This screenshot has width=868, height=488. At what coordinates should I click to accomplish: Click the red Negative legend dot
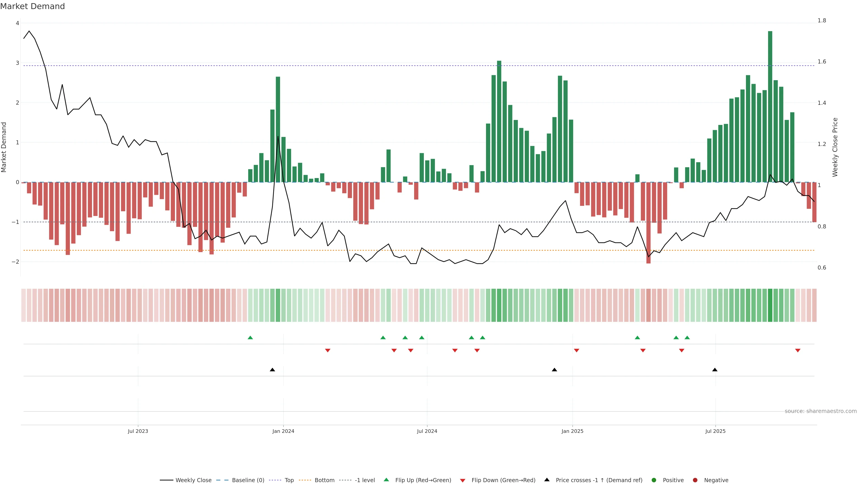[x=695, y=480]
